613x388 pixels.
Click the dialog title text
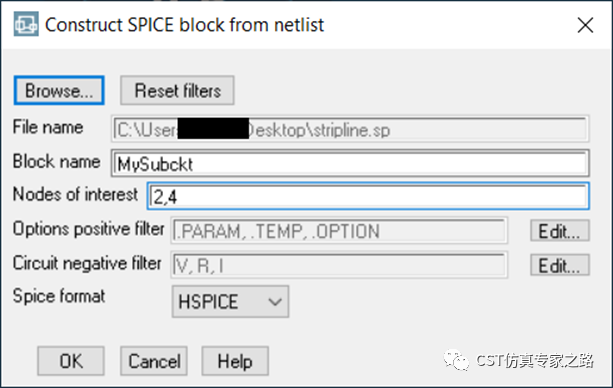click(185, 25)
